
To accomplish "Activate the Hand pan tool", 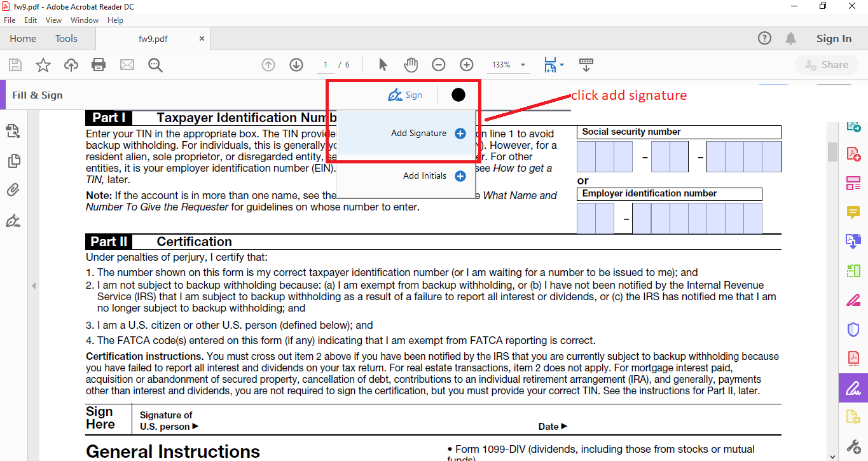I will 411,65.
